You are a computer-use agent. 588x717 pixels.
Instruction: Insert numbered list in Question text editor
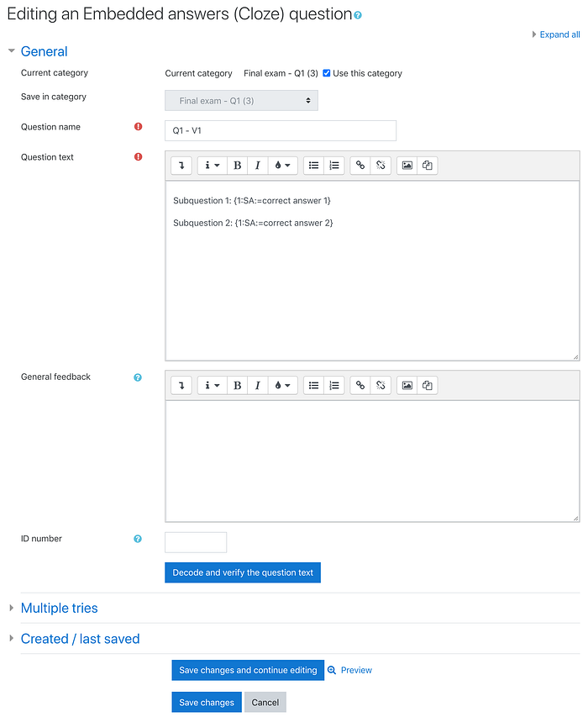click(x=334, y=166)
